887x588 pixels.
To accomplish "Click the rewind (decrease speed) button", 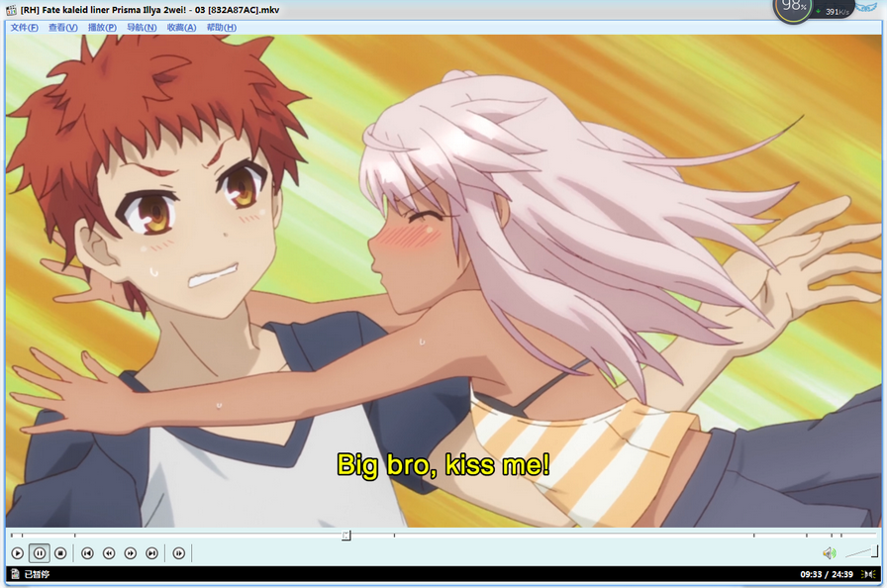I will point(109,553).
